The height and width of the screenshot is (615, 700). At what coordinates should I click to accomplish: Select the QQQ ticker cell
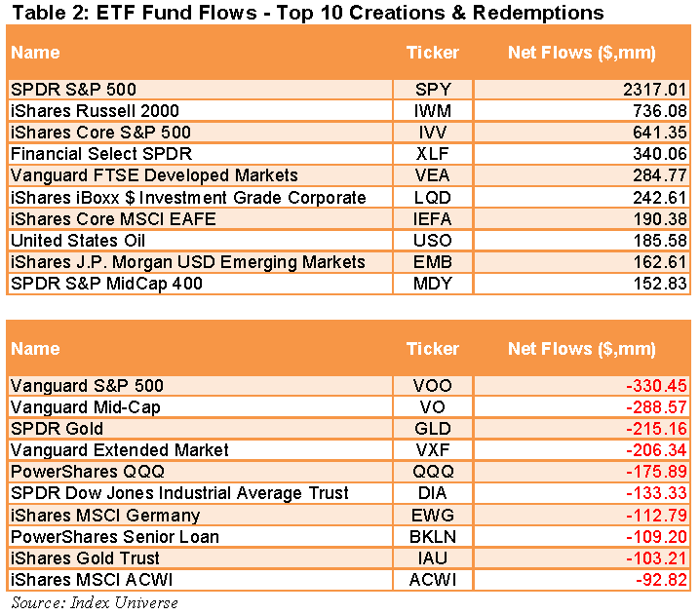pos(432,472)
